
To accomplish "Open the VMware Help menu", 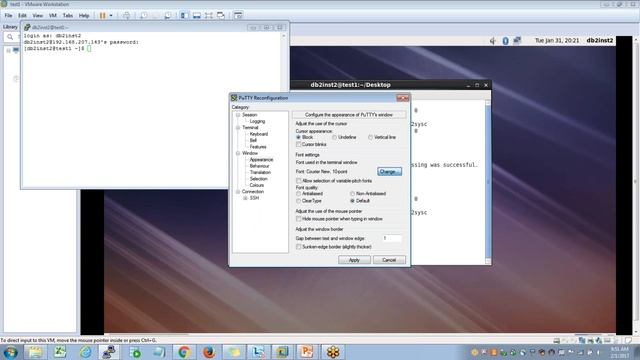I will [84, 16].
